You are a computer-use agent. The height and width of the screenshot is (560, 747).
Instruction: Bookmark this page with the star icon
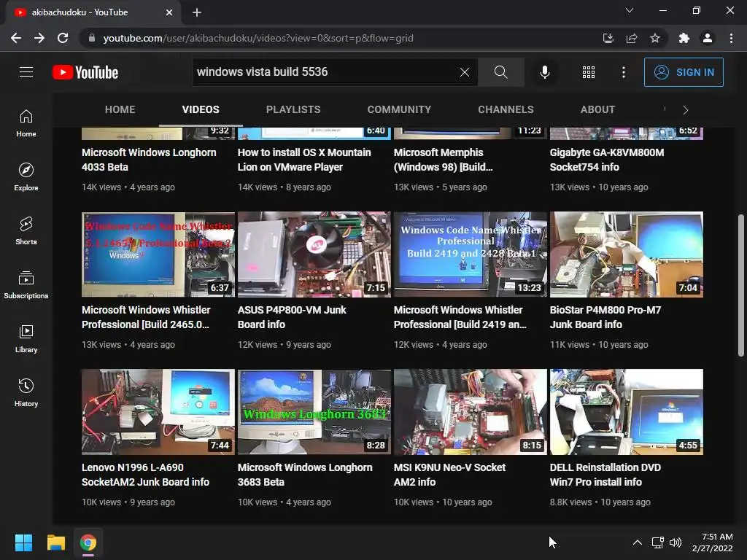655,38
